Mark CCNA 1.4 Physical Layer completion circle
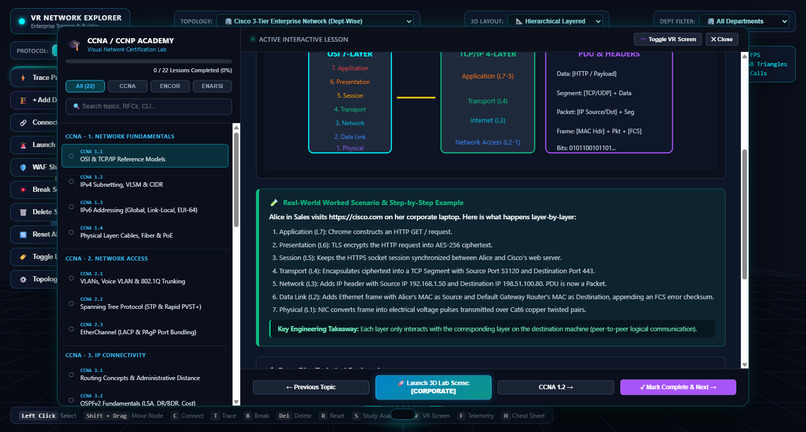 (x=71, y=232)
